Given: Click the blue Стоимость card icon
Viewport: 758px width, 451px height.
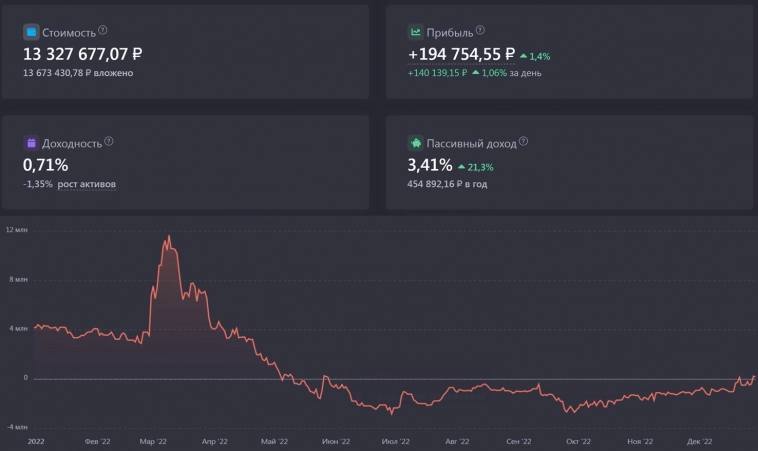Looking at the screenshot, I should 31,32.
